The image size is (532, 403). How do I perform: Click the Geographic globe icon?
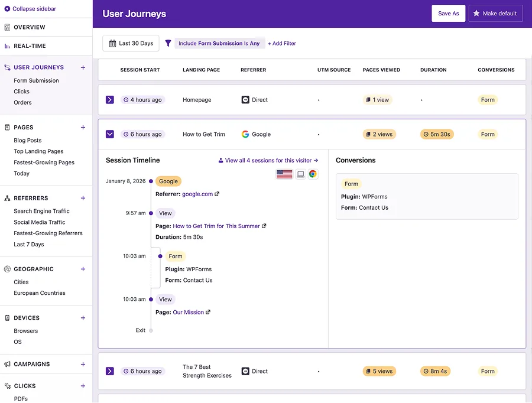(x=7, y=269)
